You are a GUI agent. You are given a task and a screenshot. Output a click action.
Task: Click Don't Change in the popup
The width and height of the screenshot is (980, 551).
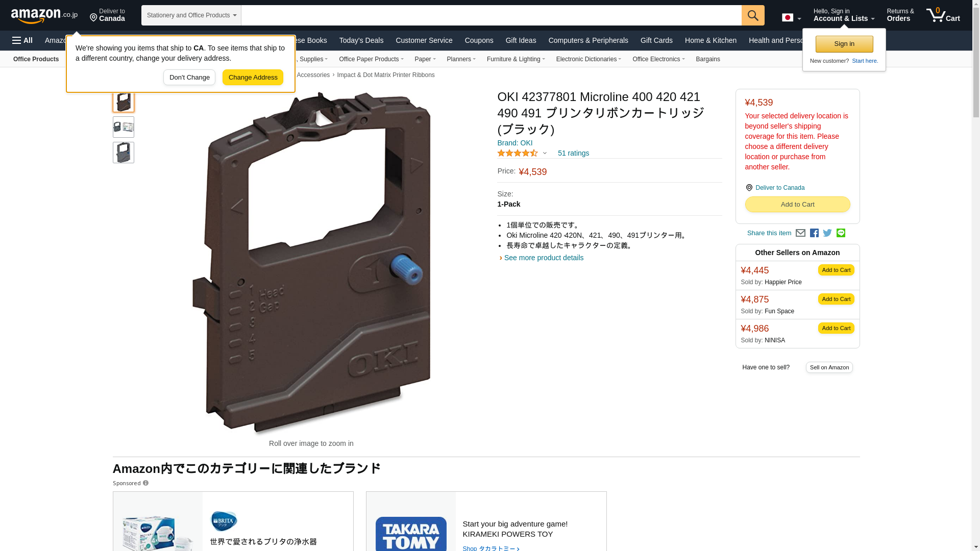[x=189, y=78]
